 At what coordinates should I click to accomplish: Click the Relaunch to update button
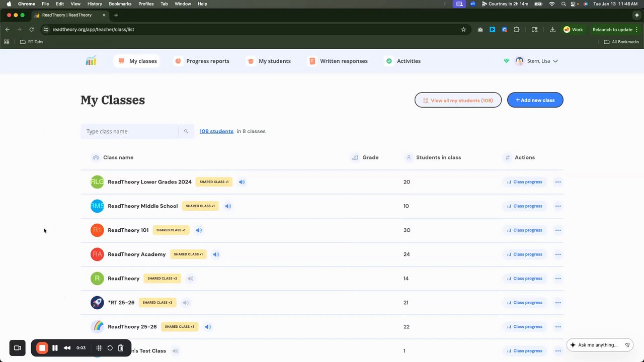612,30
